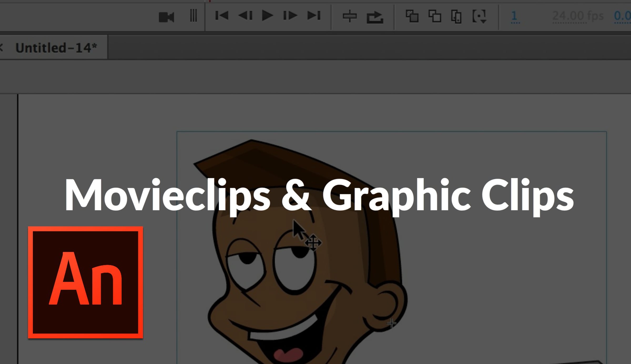Viewport: 631px width, 364px height.
Task: Open the Modify Markers dropdown
Action: 480,17
